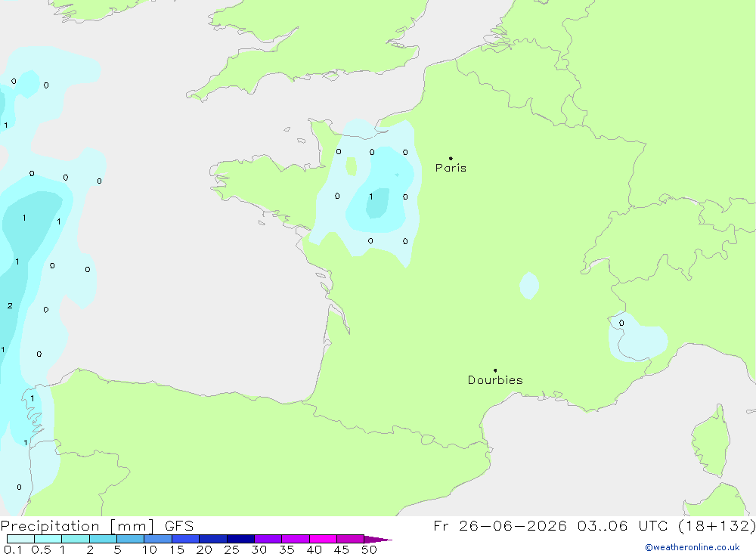Click the 2–5 mm legend swatch
The image size is (756, 554).
103,539
